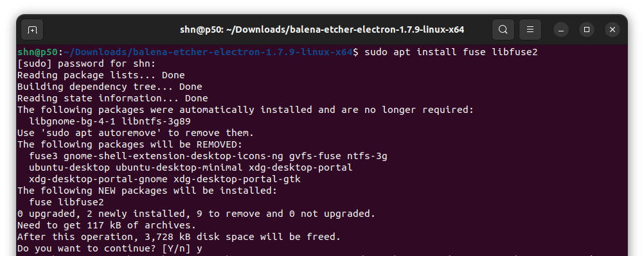Maximize the terminal window

point(587,30)
